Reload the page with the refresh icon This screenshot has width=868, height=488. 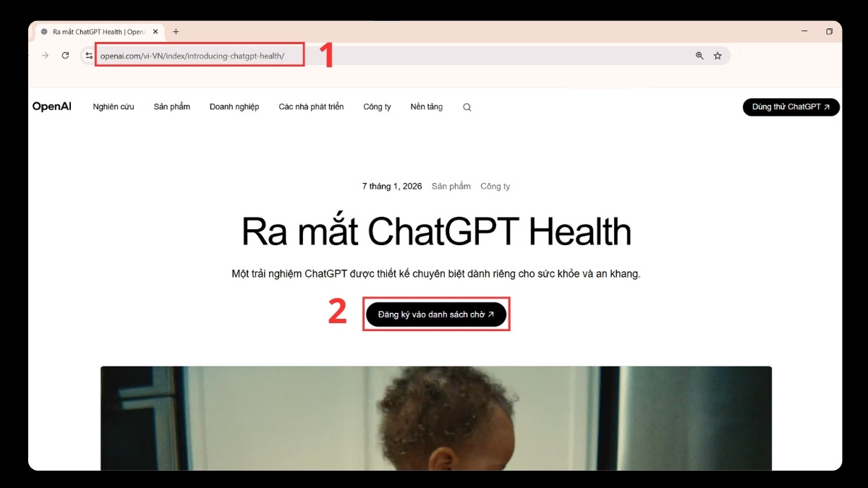tap(65, 54)
